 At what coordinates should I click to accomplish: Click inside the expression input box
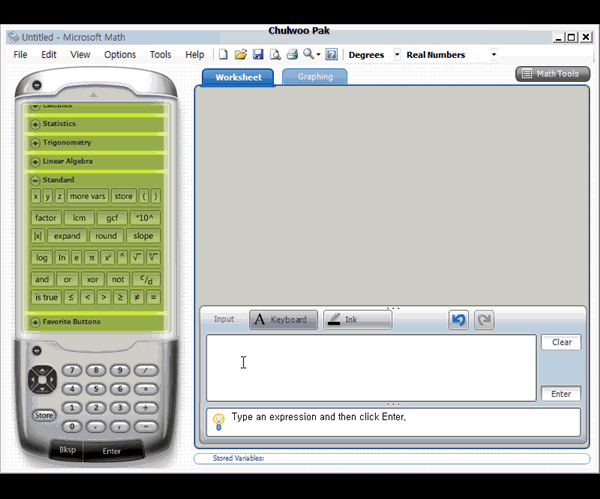[x=371, y=368]
